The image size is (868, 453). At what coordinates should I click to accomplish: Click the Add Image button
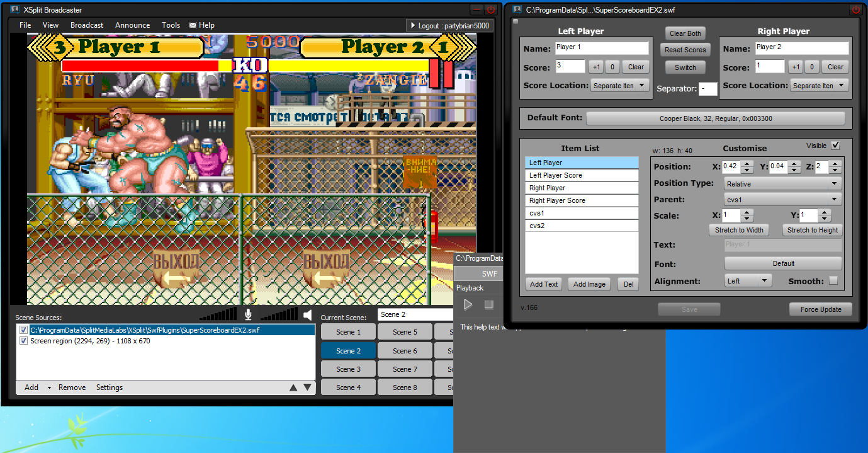point(589,284)
